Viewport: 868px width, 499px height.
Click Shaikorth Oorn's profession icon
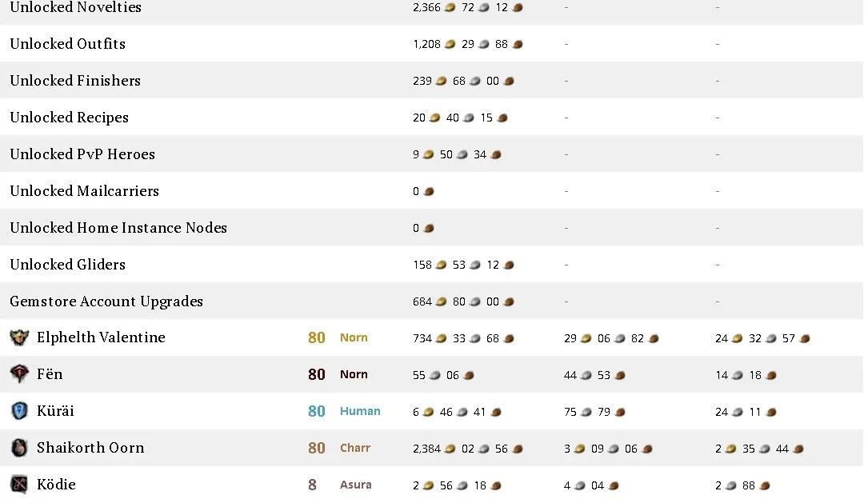(x=19, y=448)
